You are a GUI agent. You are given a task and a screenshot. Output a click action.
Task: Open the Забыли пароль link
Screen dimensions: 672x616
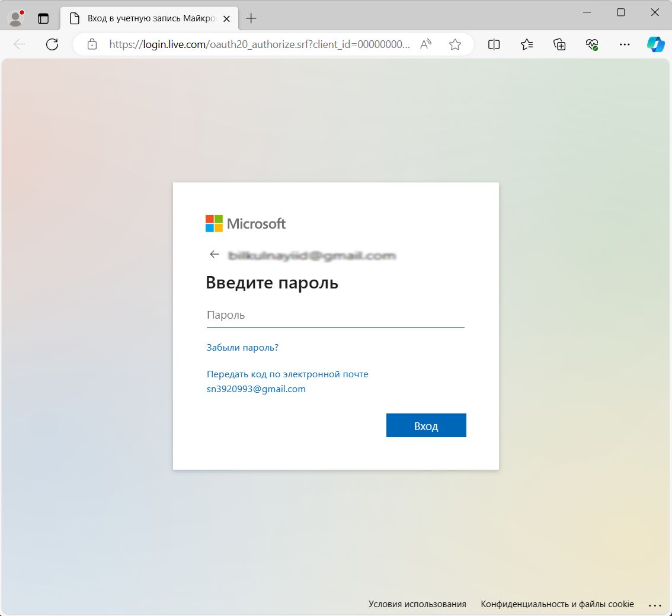[x=242, y=347]
